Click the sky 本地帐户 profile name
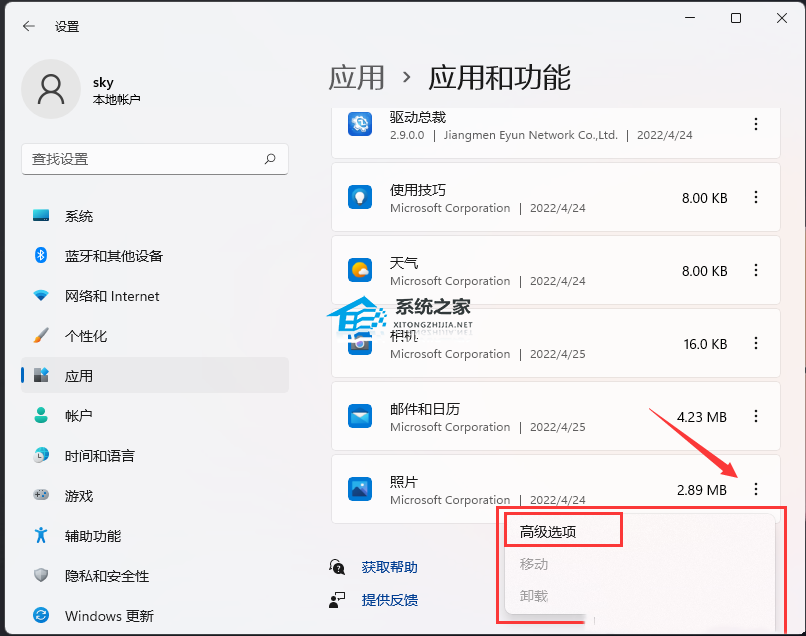Screen dimensions: 806x636 pos(116,90)
